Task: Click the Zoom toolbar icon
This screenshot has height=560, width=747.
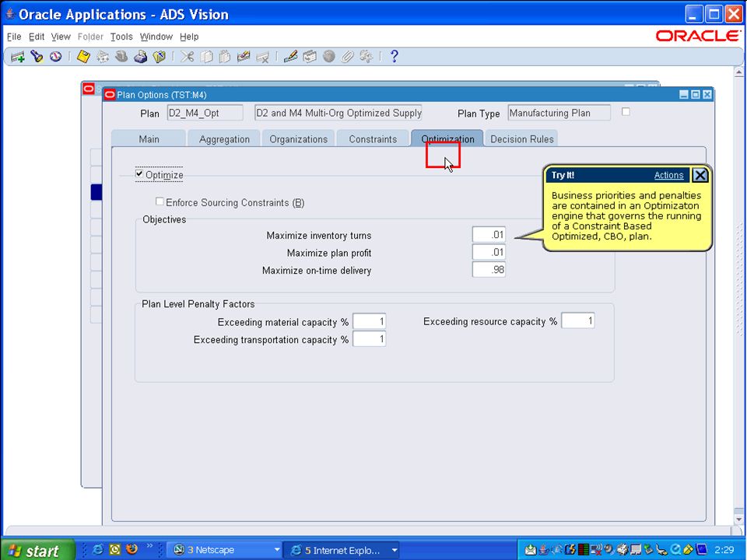Action: click(310, 57)
